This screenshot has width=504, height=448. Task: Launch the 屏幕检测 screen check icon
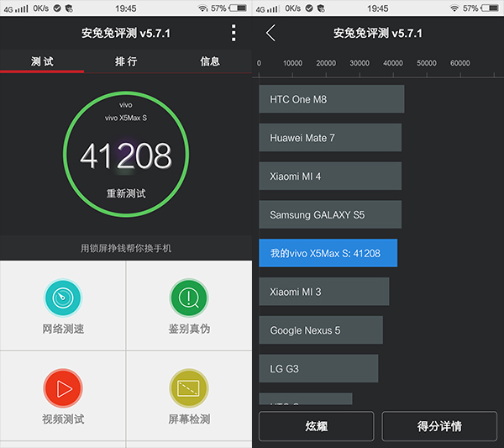[x=189, y=388]
